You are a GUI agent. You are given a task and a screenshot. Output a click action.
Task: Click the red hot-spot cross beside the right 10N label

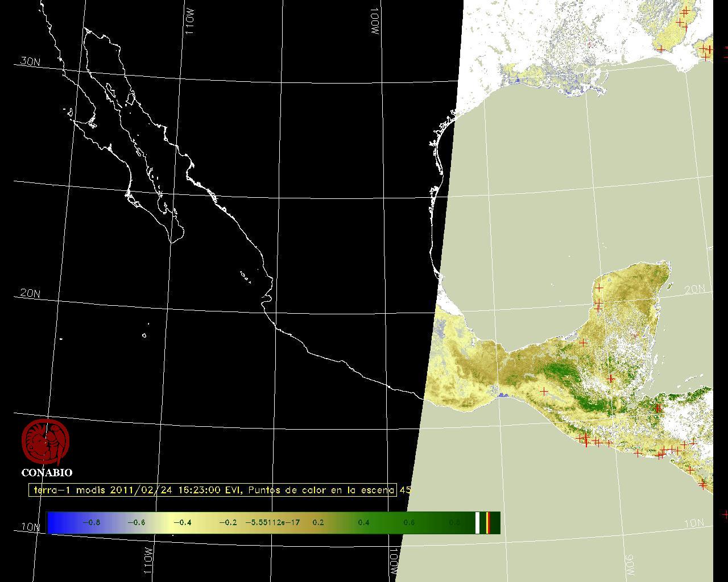pos(725,515)
